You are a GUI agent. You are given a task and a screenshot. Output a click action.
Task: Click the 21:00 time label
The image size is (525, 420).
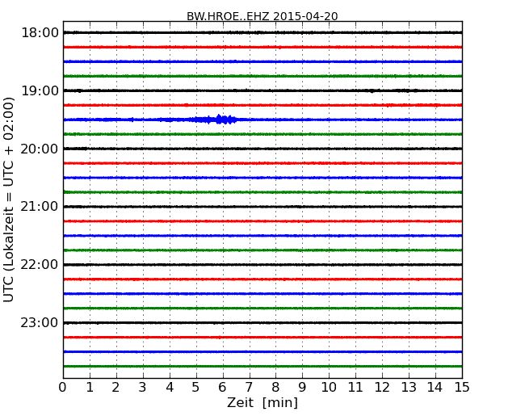point(40,207)
